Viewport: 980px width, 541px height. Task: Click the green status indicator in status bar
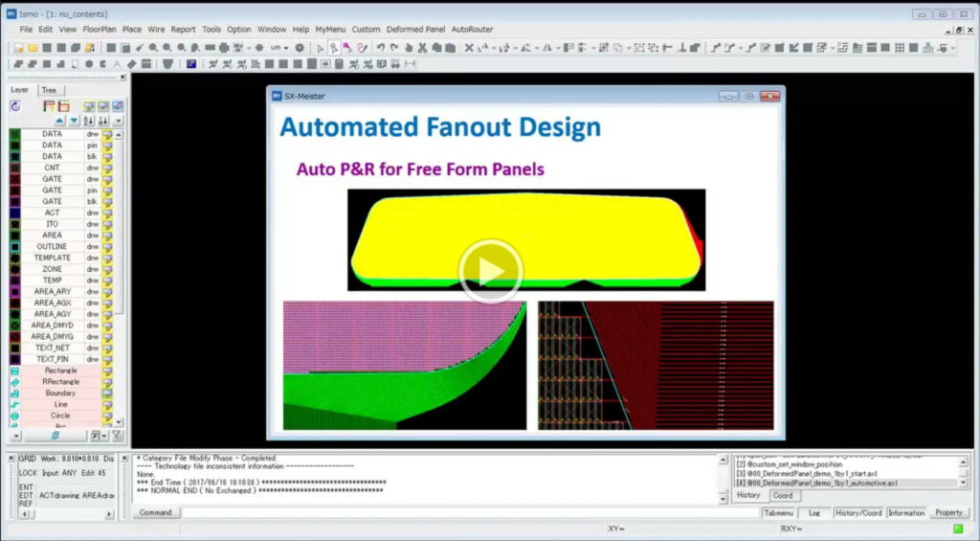(957, 529)
